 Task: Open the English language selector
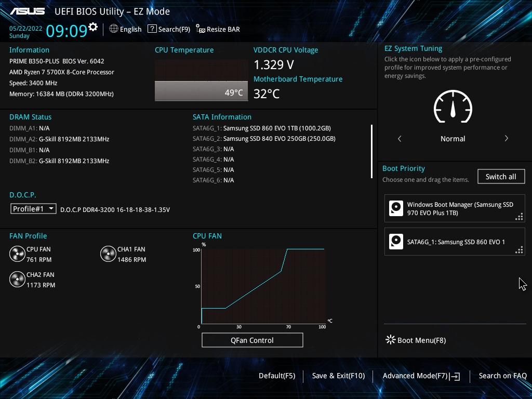click(x=125, y=29)
